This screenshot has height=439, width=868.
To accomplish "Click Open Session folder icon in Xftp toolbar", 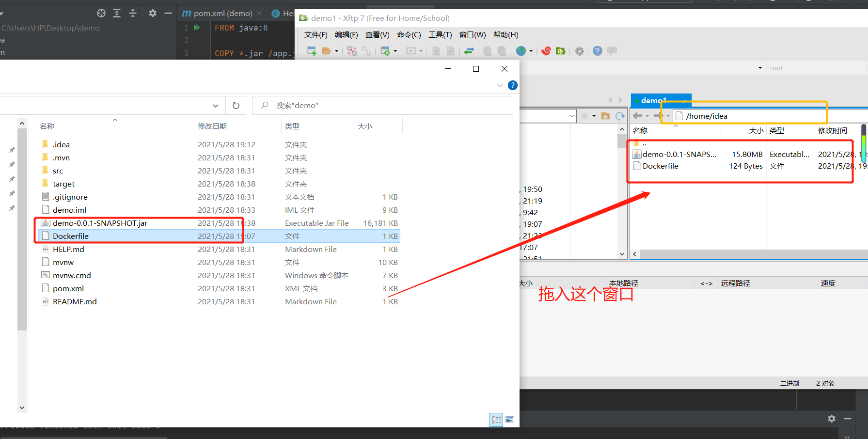I will coord(327,51).
